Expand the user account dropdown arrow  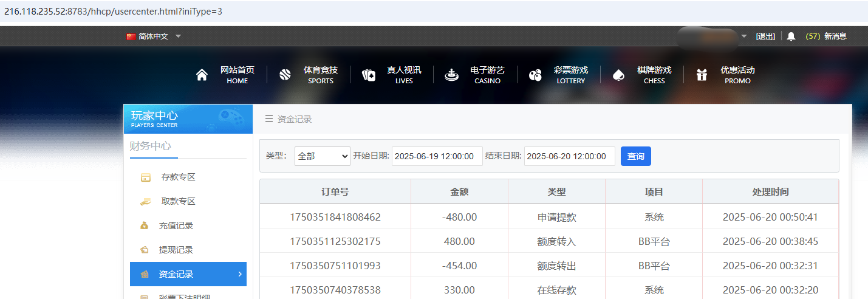click(x=745, y=36)
